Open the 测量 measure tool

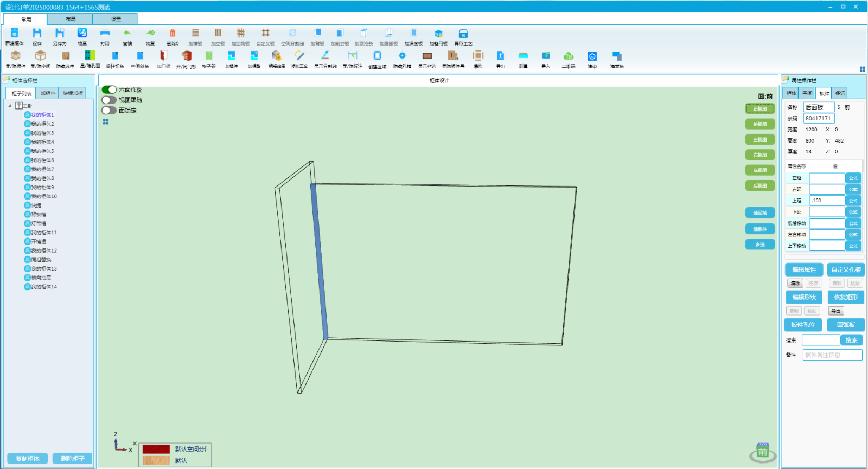[523, 56]
